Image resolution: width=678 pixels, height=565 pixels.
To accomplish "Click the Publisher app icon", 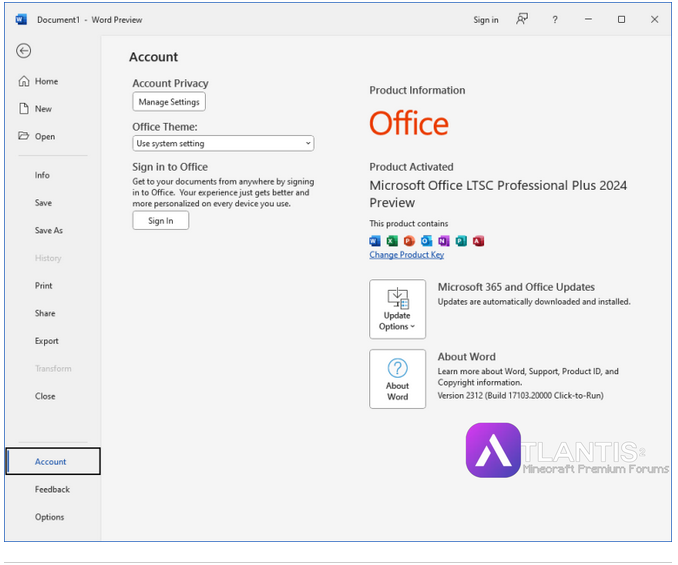I will click(461, 241).
